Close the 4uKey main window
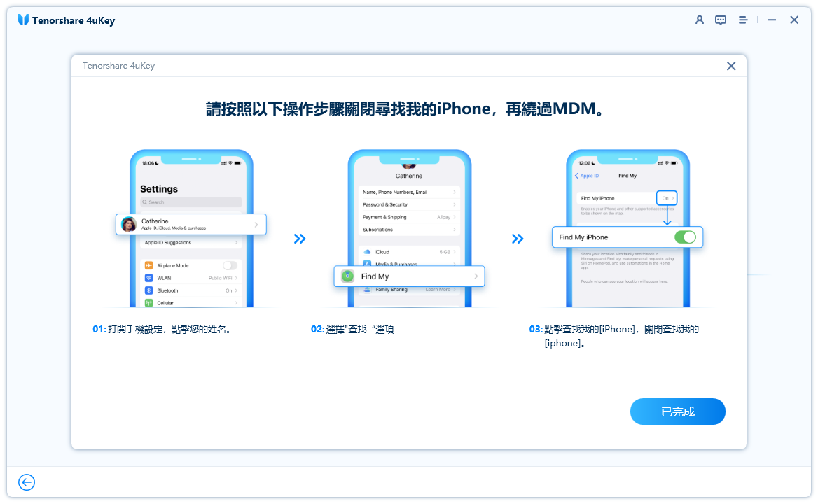This screenshot has height=504, width=818. coord(794,20)
